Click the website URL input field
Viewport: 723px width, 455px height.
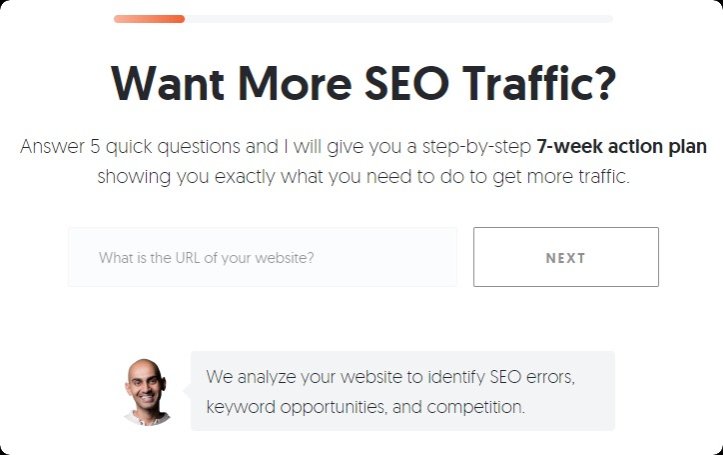point(262,257)
